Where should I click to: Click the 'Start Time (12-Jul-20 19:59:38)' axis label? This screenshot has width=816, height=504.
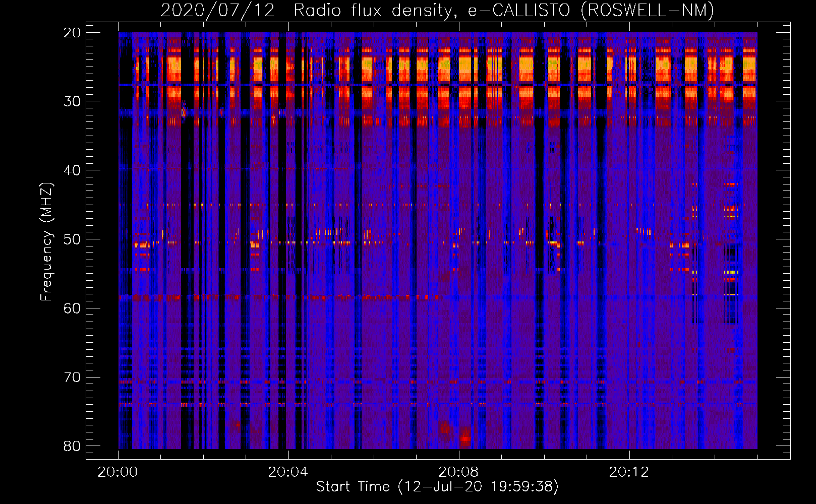pos(437,487)
